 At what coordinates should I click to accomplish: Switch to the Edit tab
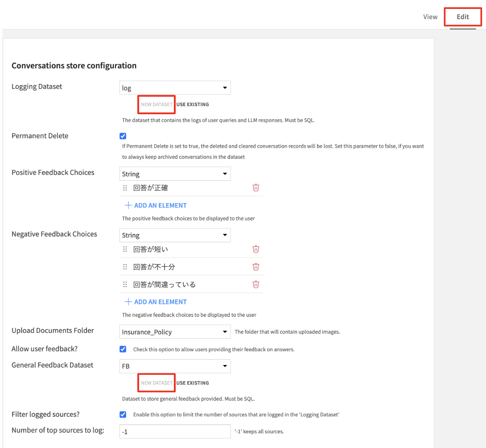(463, 17)
